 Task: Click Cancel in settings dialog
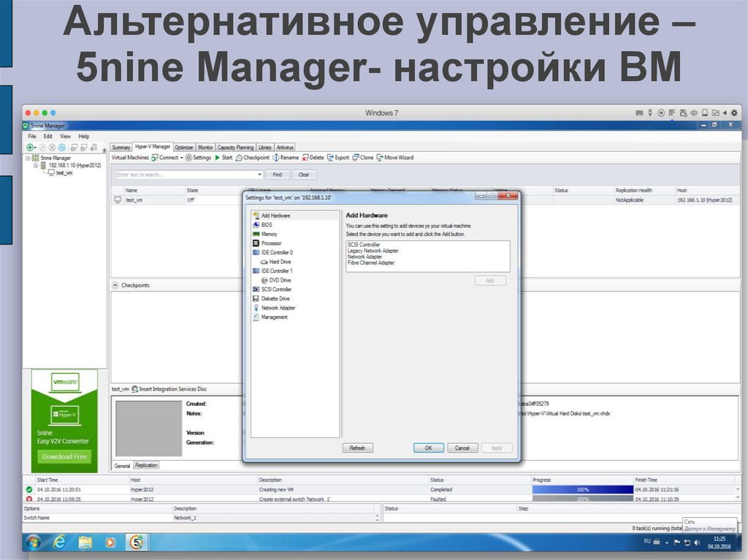click(x=462, y=448)
